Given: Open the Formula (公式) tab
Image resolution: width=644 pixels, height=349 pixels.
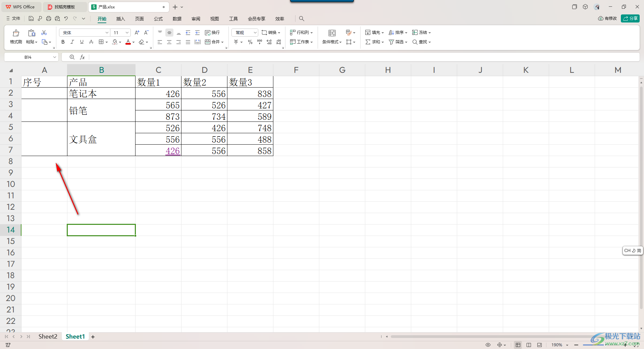Looking at the screenshot, I should pyautogui.click(x=158, y=19).
